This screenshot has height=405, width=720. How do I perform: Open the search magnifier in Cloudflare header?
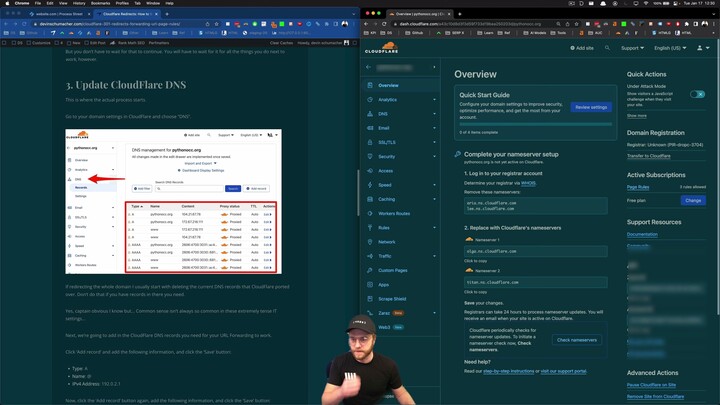tap(607, 48)
